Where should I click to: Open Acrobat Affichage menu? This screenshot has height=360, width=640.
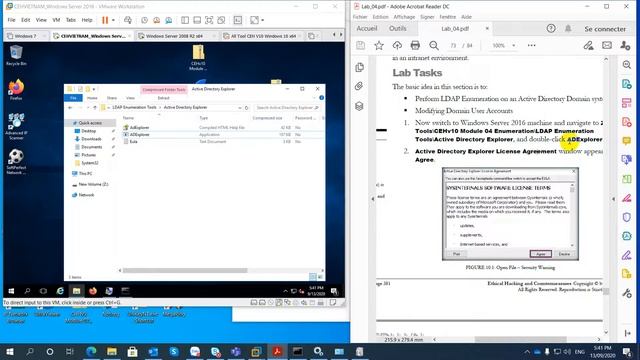(x=404, y=17)
